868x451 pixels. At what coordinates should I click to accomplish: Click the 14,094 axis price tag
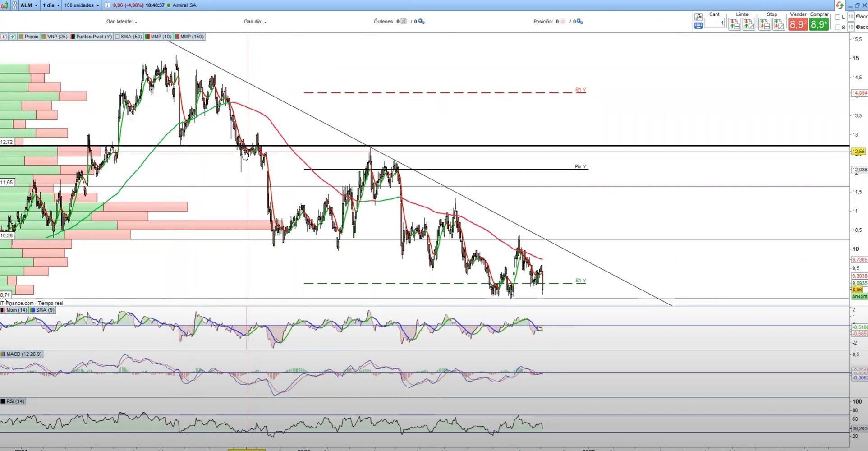(859, 93)
